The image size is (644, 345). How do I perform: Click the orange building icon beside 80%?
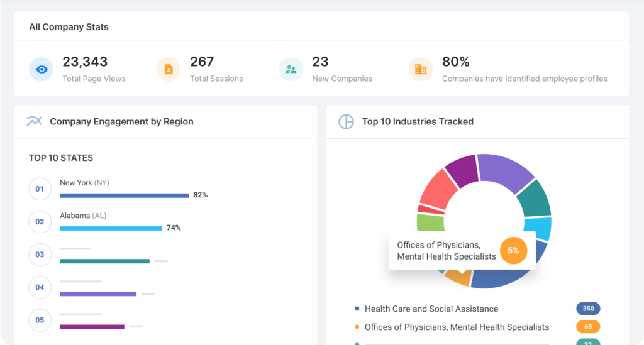pyautogui.click(x=420, y=69)
